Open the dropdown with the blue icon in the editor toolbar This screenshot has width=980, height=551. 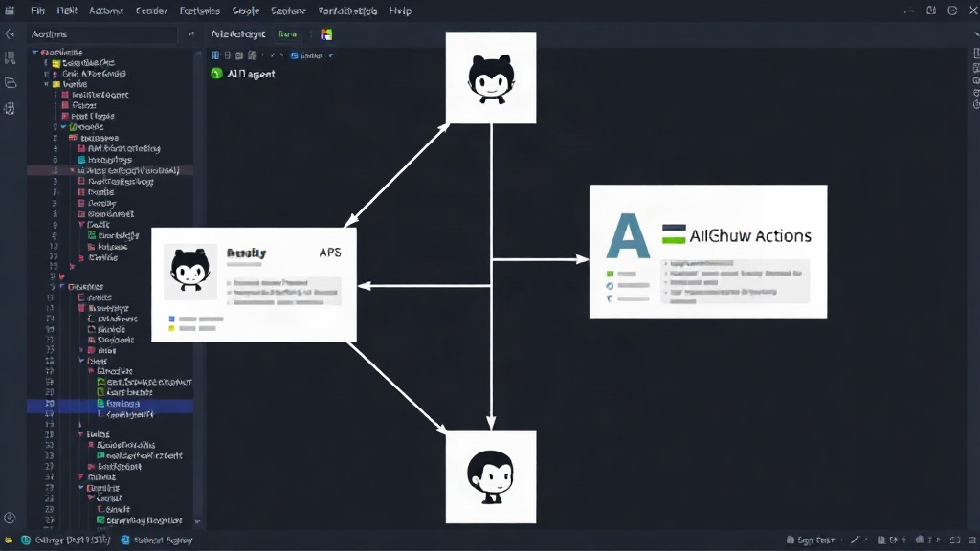[x=312, y=55]
